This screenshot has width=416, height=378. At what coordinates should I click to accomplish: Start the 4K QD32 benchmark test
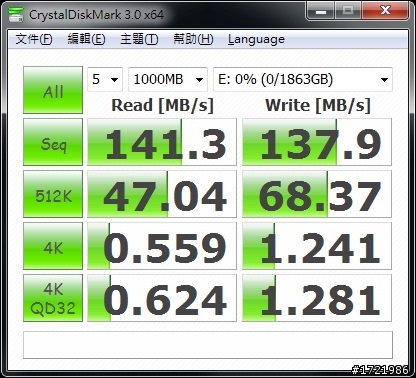pos(53,298)
